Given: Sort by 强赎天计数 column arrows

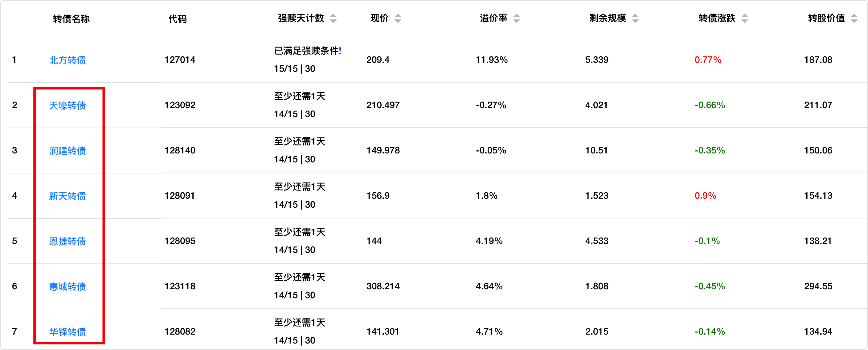Looking at the screenshot, I should (333, 18).
